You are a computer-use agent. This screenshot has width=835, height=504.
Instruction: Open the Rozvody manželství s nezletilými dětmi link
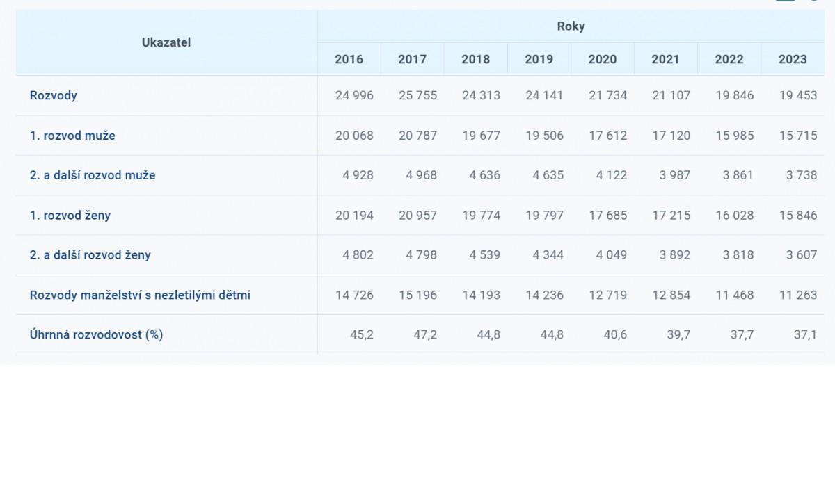[x=140, y=295]
